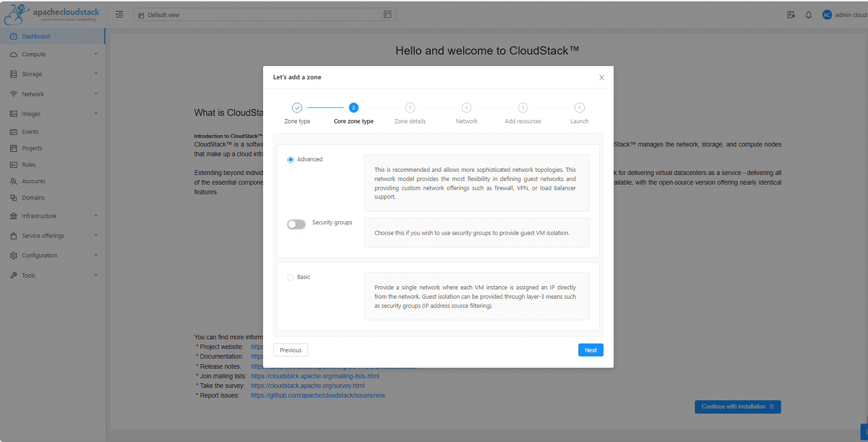Screen dimensions: 868x442
Task: Click the Configuration gear icon
Action: [x=13, y=256]
